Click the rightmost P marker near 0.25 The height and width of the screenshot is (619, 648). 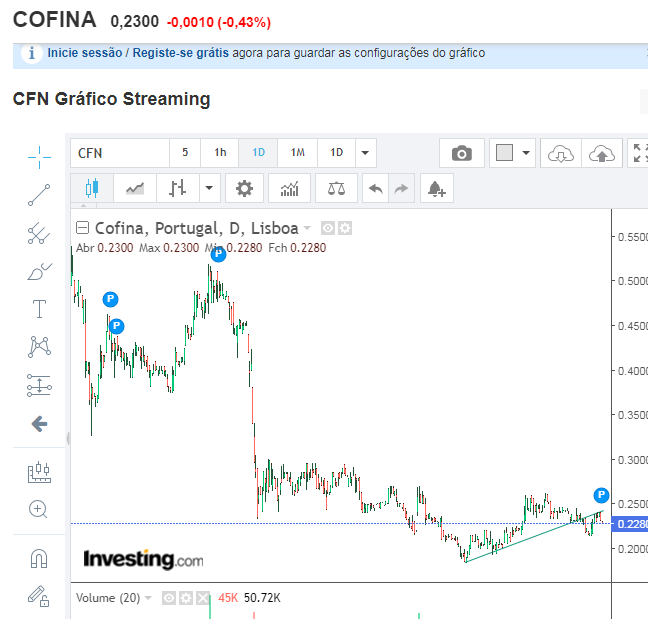pyautogui.click(x=601, y=495)
